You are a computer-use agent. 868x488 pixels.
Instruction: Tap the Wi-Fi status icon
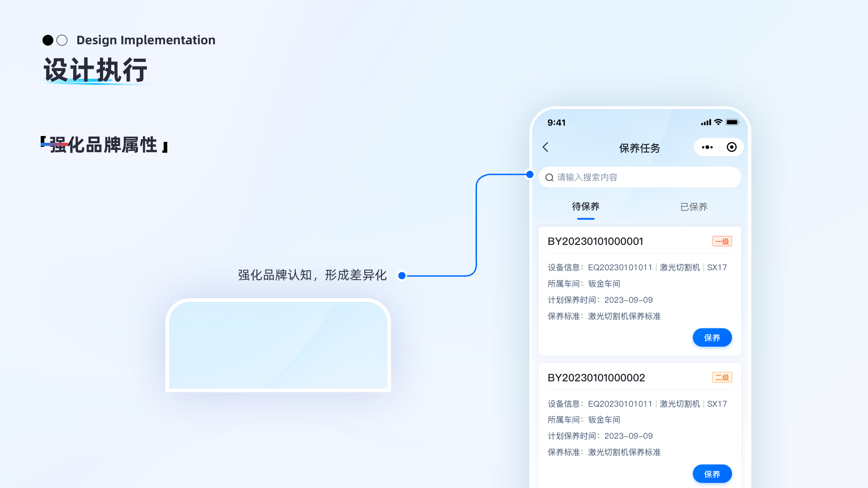pos(718,122)
